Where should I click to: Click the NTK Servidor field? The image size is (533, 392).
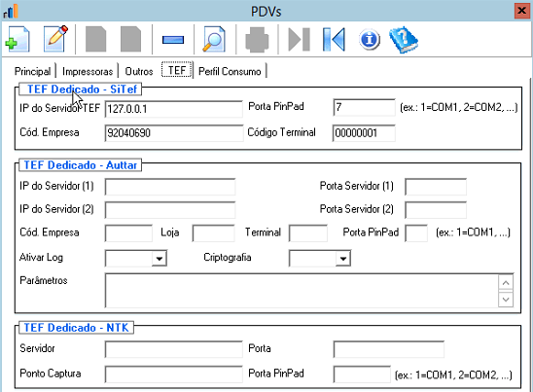point(174,349)
